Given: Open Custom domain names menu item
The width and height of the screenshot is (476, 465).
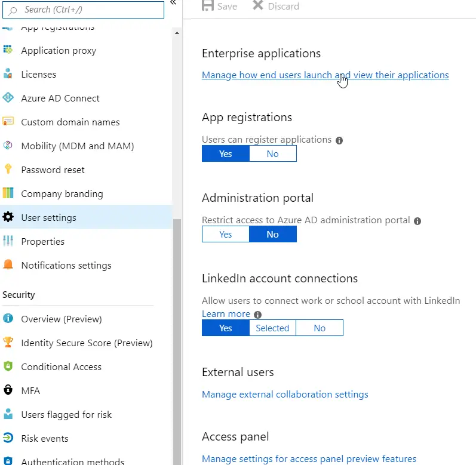Looking at the screenshot, I should coord(70,122).
